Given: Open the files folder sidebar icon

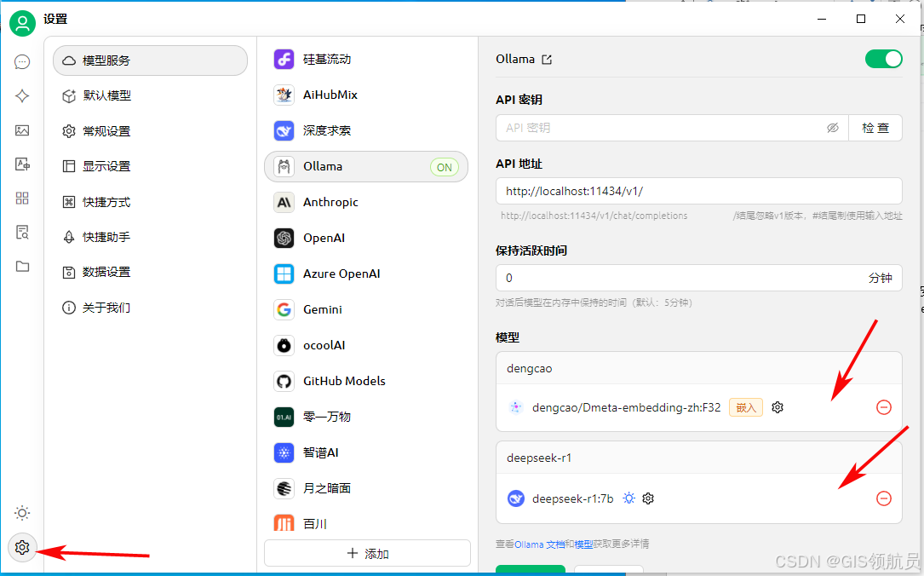Looking at the screenshot, I should pyautogui.click(x=22, y=267).
